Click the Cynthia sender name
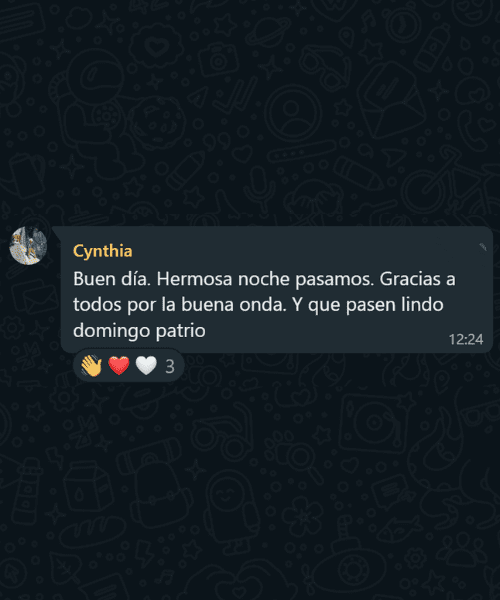 tap(103, 251)
